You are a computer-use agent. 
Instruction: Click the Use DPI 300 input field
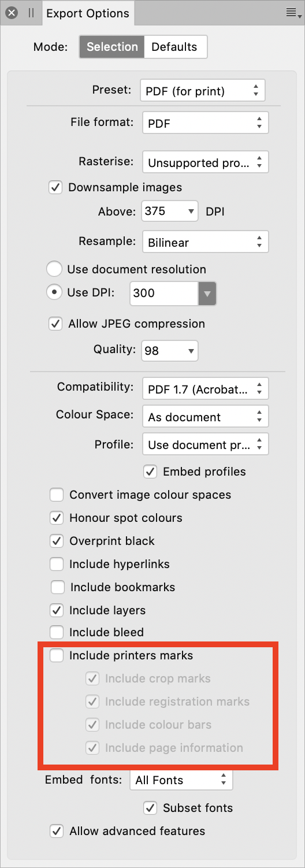pos(164,293)
